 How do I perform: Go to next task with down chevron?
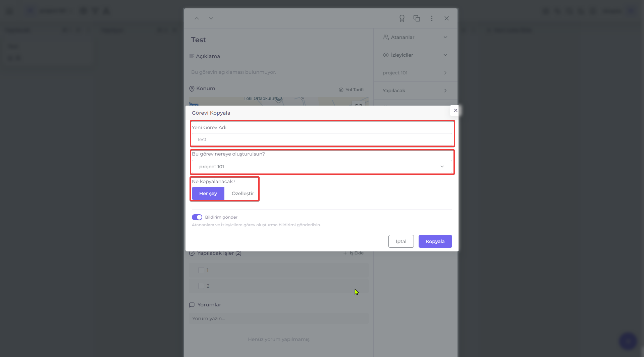[x=211, y=18]
